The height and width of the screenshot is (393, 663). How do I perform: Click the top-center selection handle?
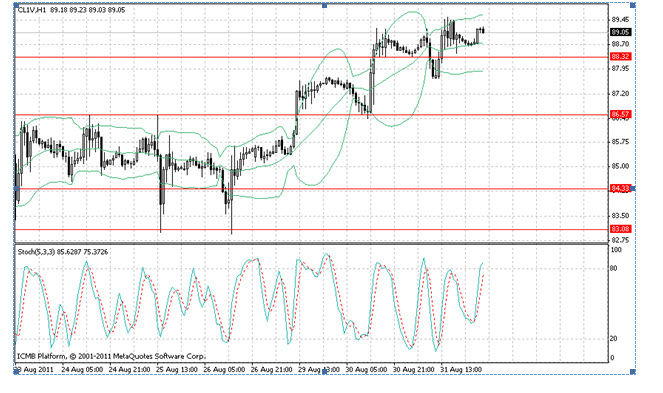[325, 5]
